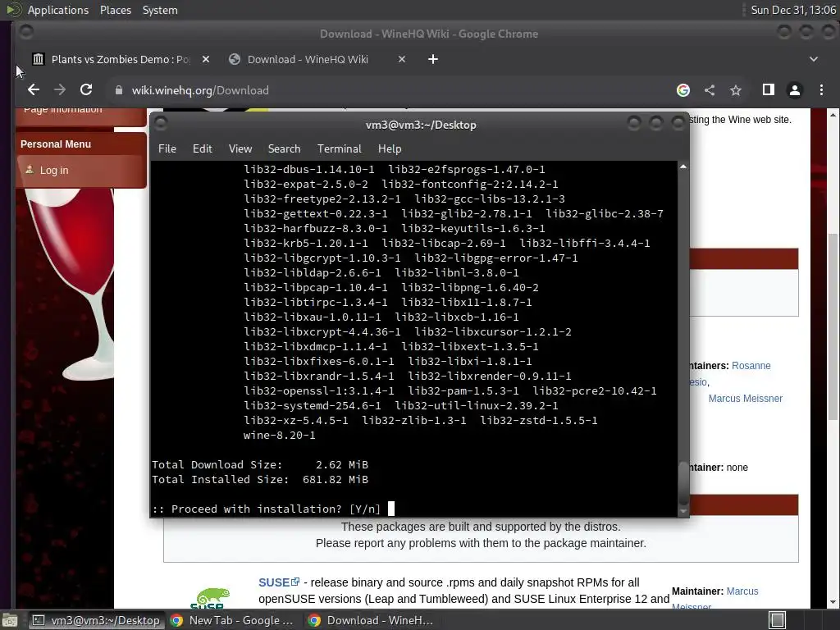The width and height of the screenshot is (840, 630).
Task: Click show desktop icon in bottom panel
Action: click(9, 620)
